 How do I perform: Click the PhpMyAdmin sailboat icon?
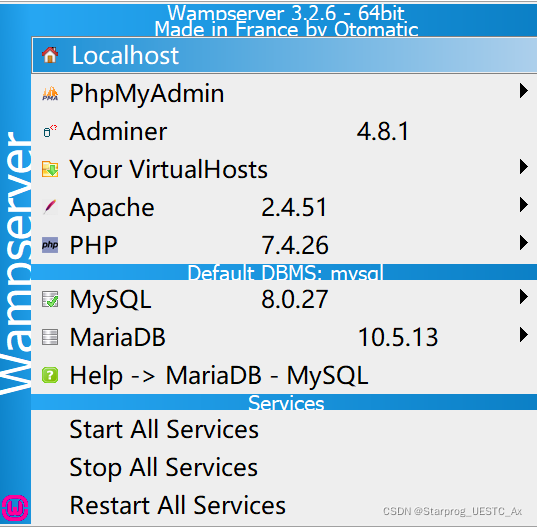[x=50, y=93]
